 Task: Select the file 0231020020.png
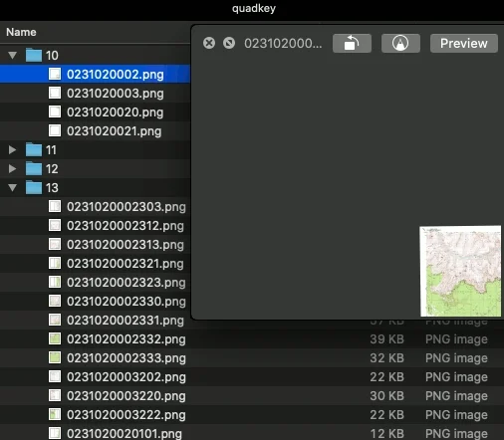[95, 112]
